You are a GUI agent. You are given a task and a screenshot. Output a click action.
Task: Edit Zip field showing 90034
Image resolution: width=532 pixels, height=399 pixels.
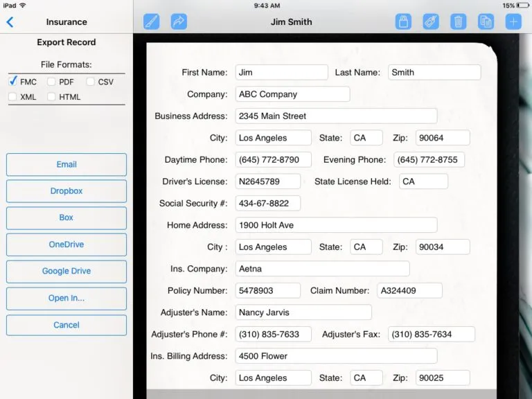443,247
